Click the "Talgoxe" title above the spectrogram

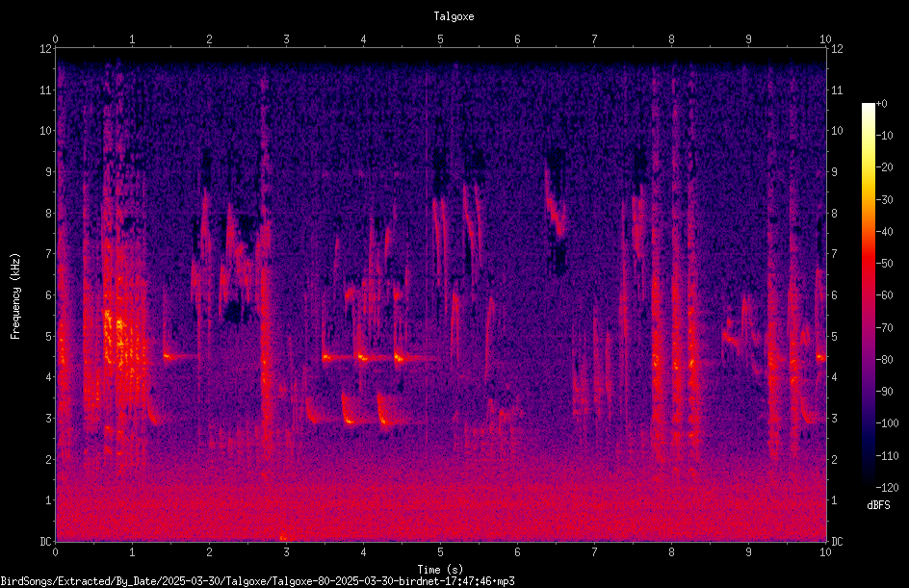click(454, 16)
